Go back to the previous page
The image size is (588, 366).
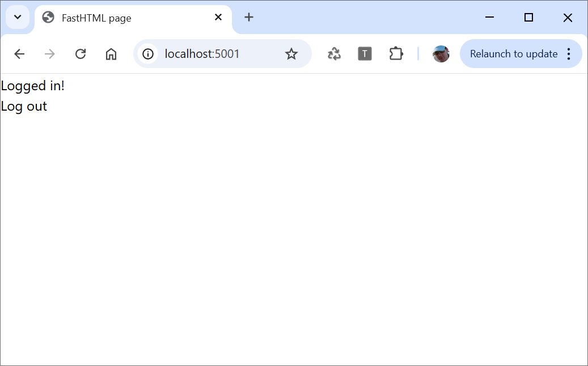pos(19,54)
